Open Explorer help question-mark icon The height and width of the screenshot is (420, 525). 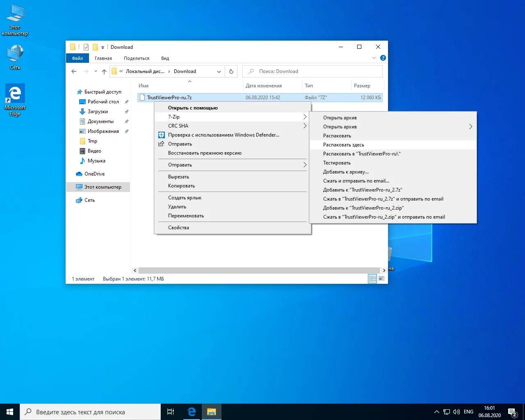pyautogui.click(x=383, y=58)
